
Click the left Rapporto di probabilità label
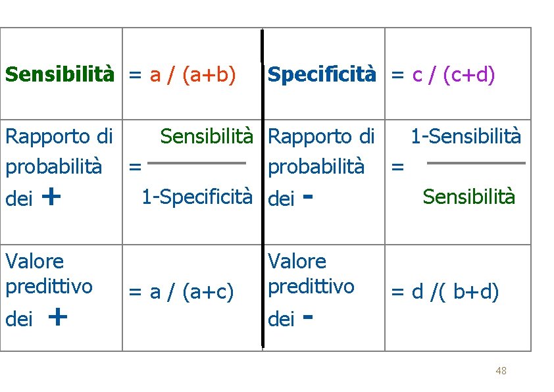(59, 151)
